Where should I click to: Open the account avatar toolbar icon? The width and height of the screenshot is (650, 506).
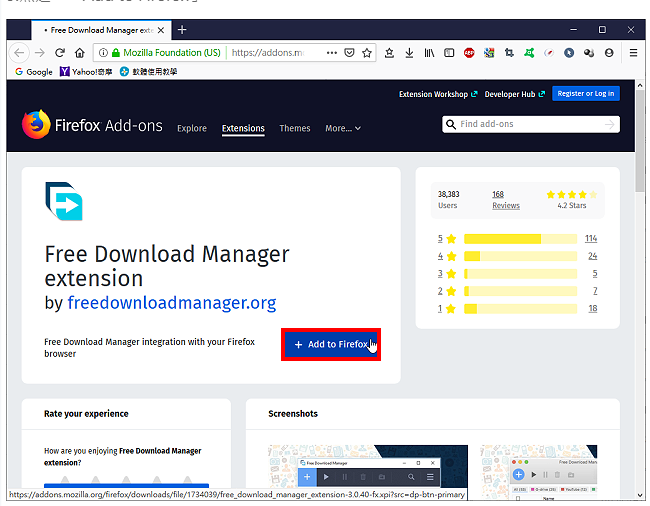coord(609,53)
